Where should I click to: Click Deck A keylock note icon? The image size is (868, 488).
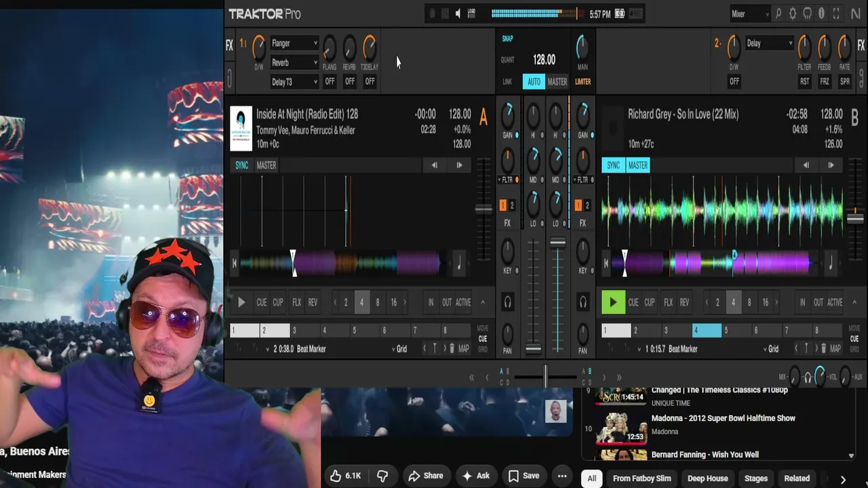pyautogui.click(x=459, y=264)
